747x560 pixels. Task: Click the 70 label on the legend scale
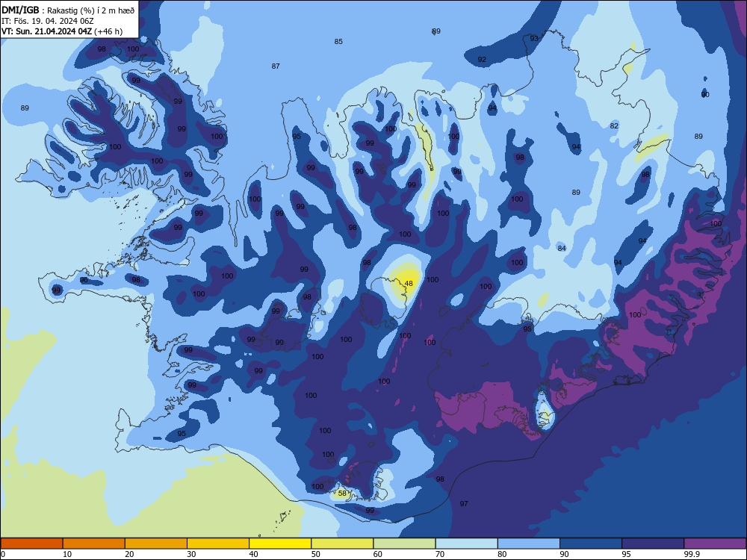pyautogui.click(x=440, y=554)
